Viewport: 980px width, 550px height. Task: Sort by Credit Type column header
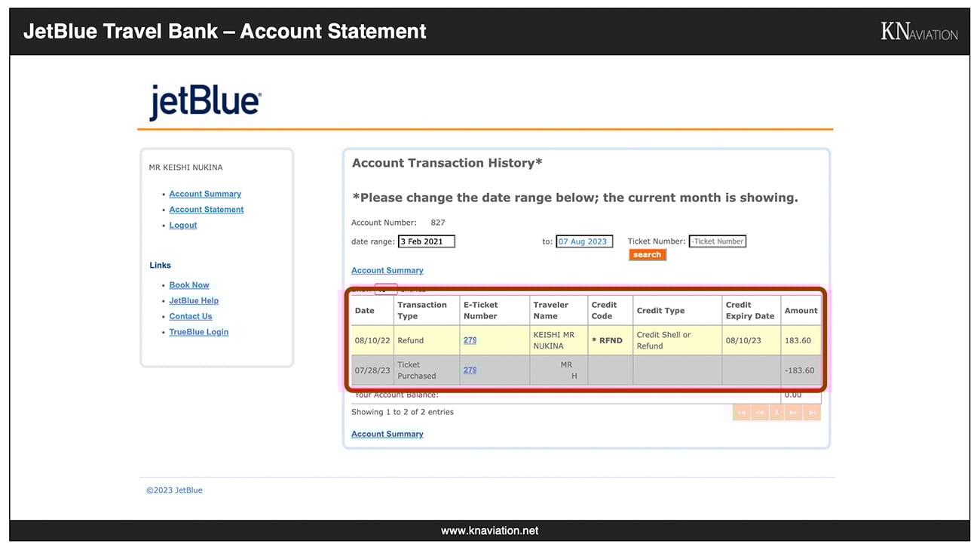coord(677,310)
